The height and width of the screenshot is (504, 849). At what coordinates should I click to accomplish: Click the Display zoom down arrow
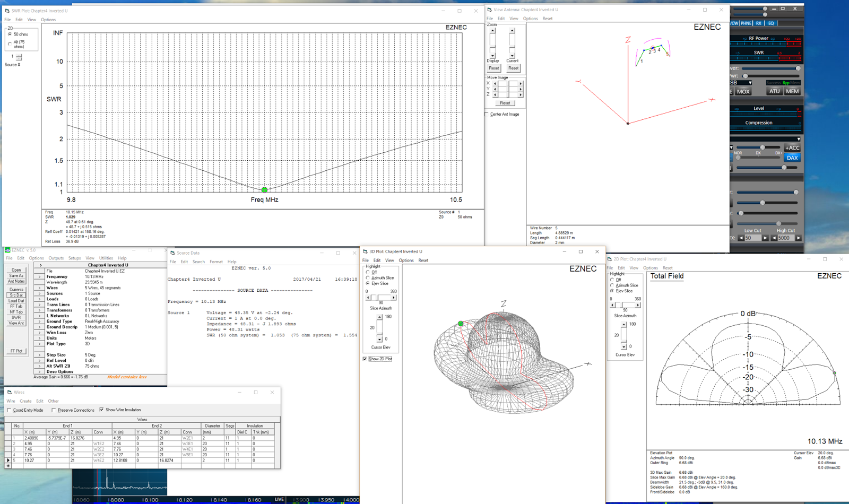tap(492, 55)
